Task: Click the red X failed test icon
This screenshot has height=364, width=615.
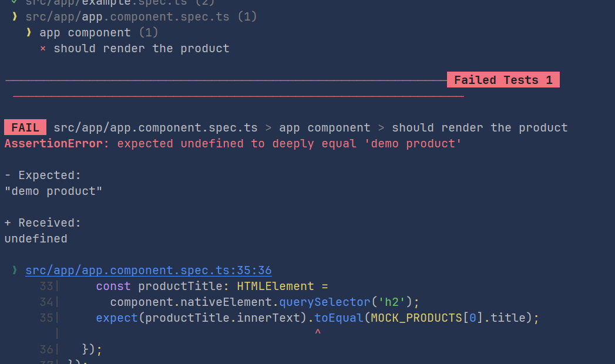Action: (43, 49)
